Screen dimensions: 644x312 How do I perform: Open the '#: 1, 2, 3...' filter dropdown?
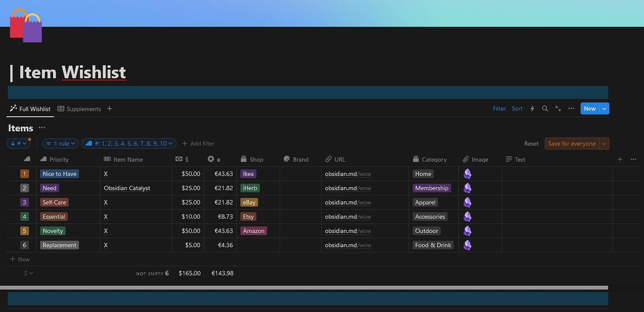(129, 143)
